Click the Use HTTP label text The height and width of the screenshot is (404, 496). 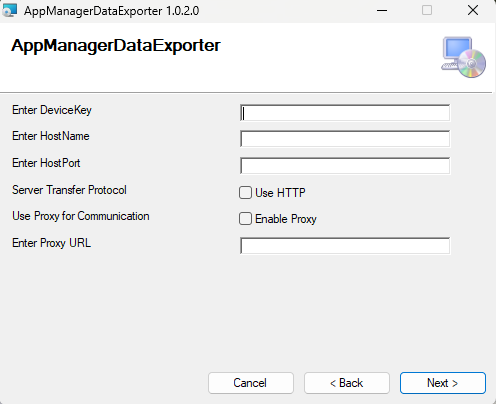click(280, 193)
